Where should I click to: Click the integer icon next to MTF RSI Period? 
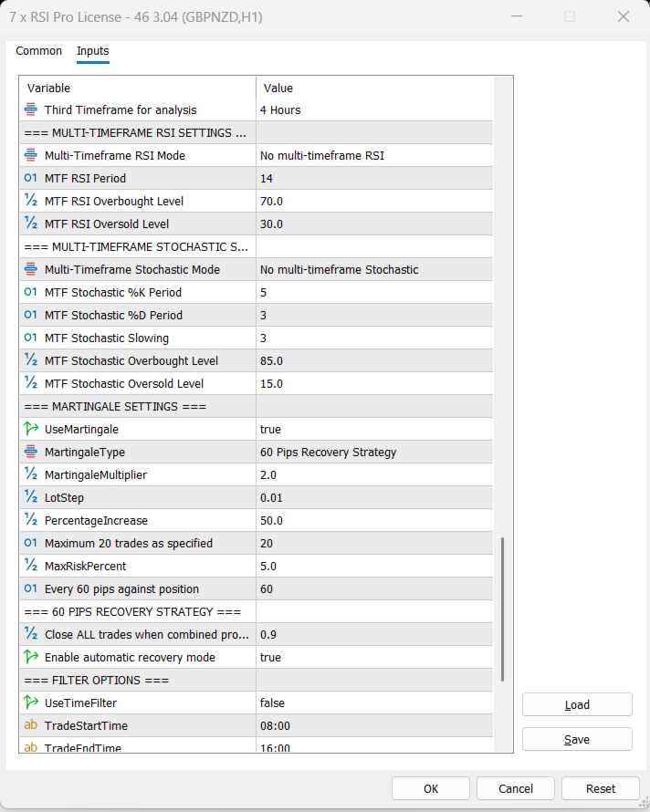tap(31, 179)
